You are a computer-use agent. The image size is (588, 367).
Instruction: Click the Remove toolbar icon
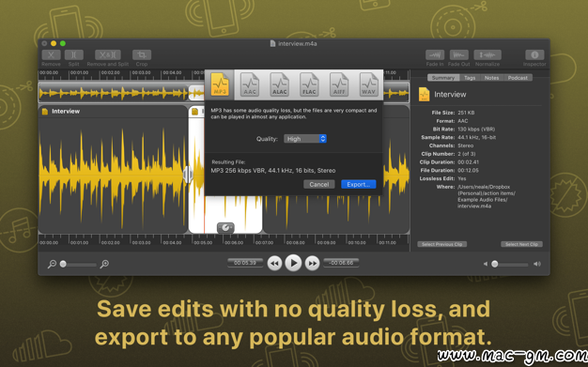(x=51, y=54)
